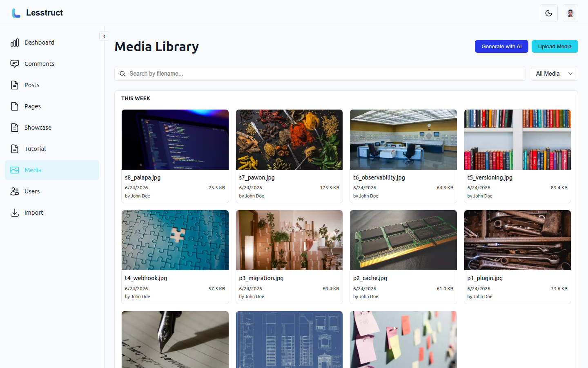Go to Dashboard in sidebar
The width and height of the screenshot is (588, 368).
[39, 43]
